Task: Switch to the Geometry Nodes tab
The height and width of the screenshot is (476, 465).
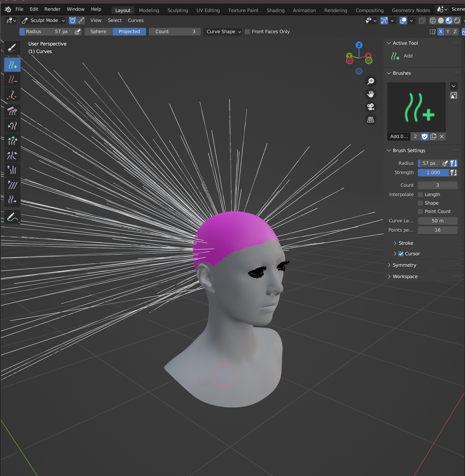Action: [x=411, y=10]
